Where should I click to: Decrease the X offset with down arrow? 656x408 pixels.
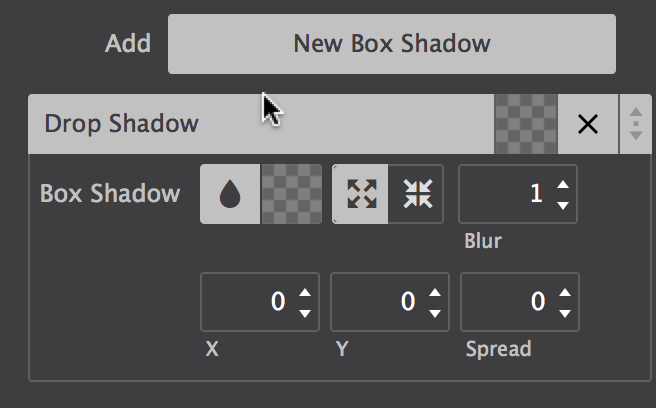click(305, 311)
